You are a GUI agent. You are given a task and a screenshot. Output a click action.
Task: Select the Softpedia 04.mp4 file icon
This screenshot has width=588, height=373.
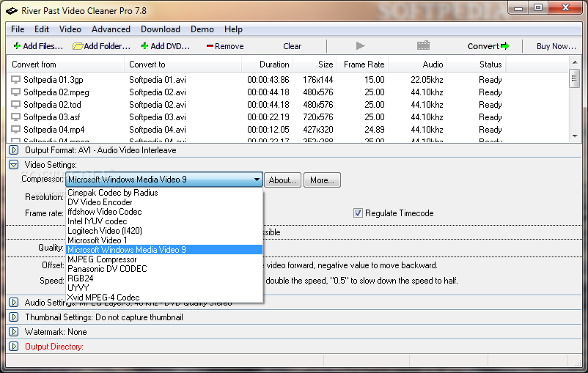15,129
